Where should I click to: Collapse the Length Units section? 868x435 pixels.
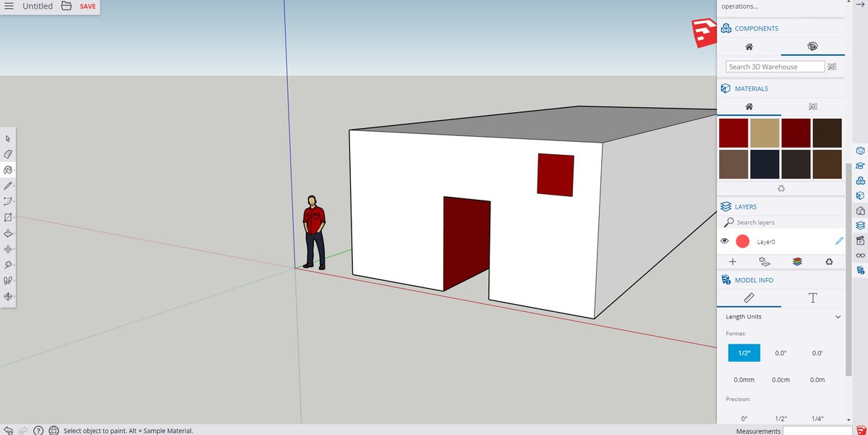point(838,317)
